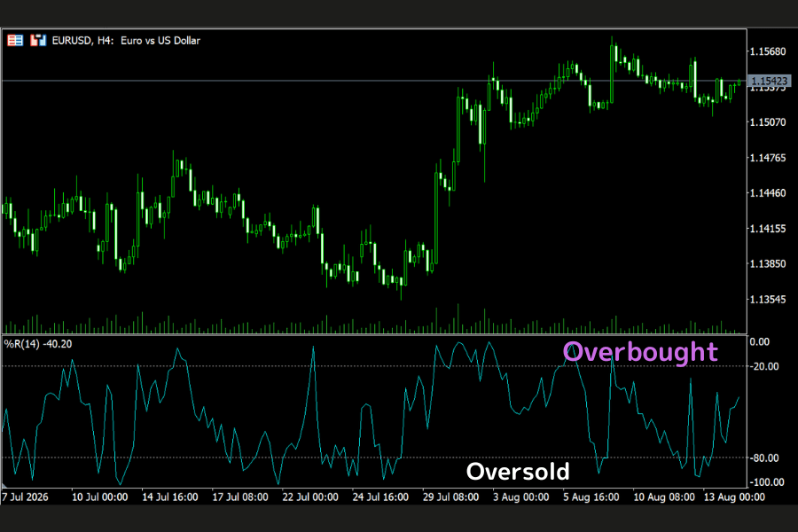Click the 1.13545 price axis label
The width and height of the screenshot is (798, 532).
click(768, 300)
